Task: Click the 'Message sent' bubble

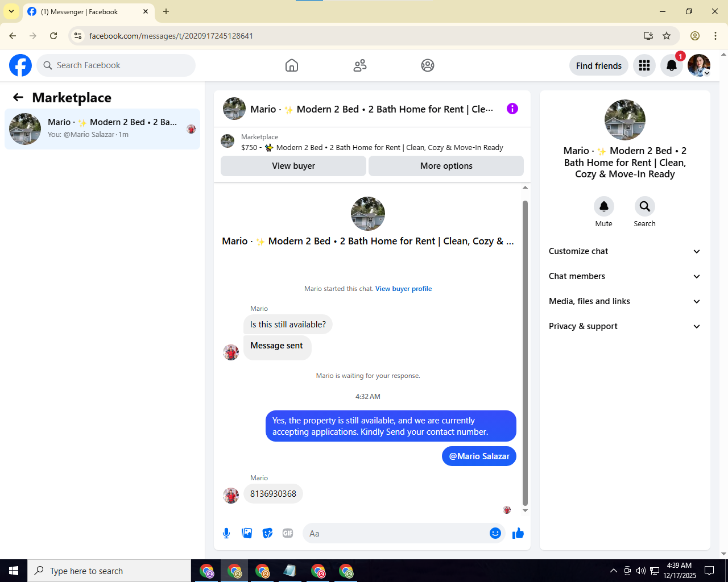Action: coord(277,347)
